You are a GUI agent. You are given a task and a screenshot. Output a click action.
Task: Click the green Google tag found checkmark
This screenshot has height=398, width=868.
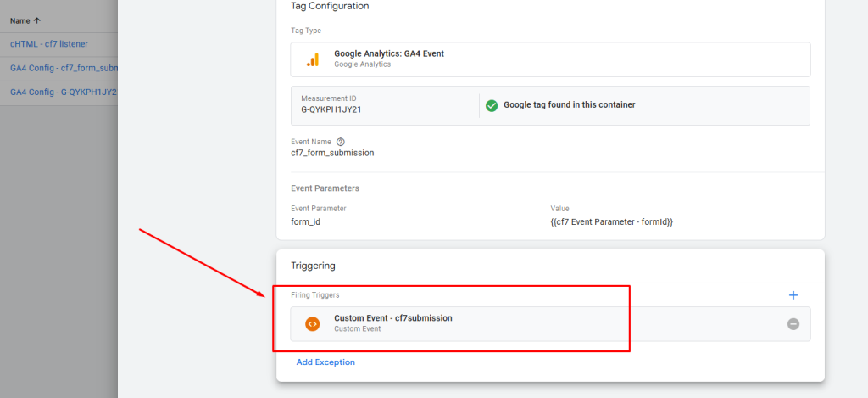(492, 105)
